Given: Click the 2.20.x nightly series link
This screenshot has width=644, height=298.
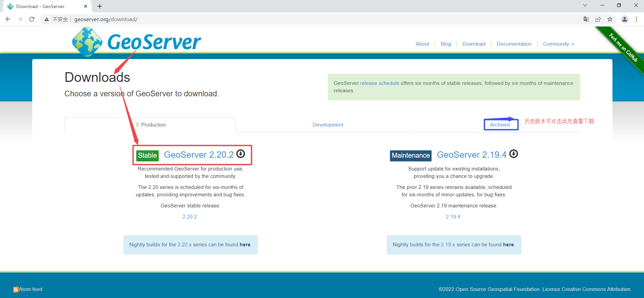Looking at the screenshot, I should 185,245.
